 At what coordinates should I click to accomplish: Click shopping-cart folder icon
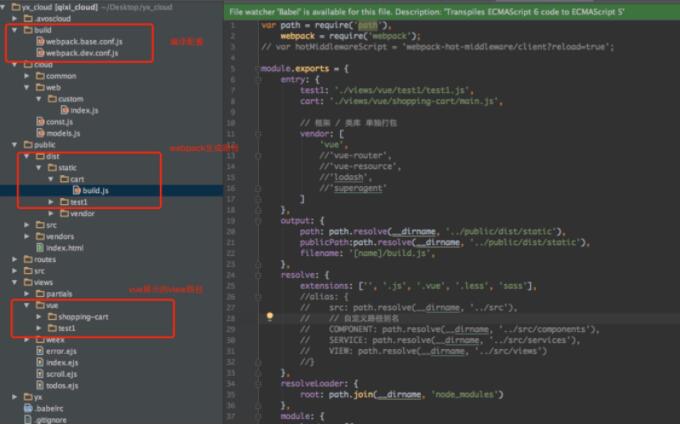[x=52, y=317]
